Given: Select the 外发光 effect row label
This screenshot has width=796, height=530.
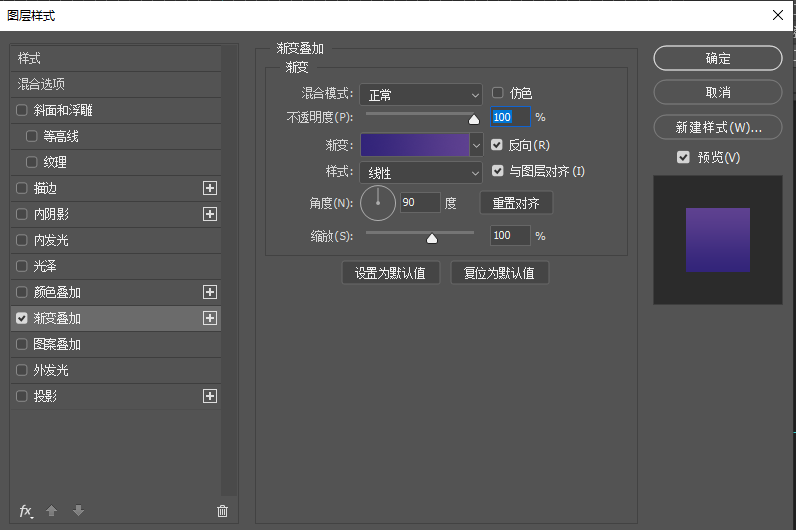Looking at the screenshot, I should coord(51,370).
